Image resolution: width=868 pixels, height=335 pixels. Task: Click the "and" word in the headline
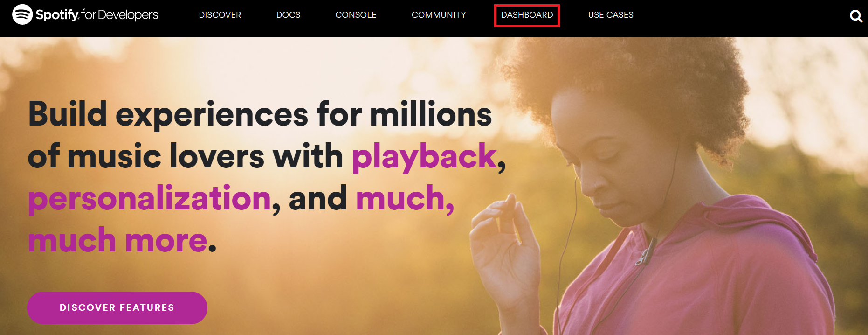pyautogui.click(x=318, y=198)
